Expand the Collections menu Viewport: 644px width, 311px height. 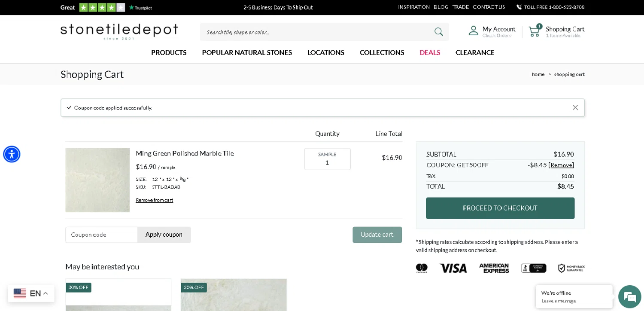382,52
